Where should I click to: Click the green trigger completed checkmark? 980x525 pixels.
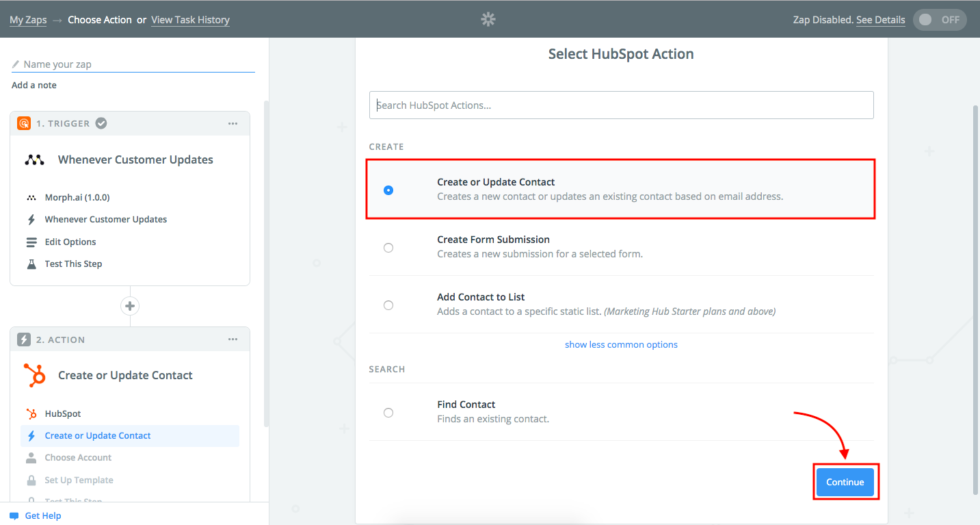pos(101,123)
